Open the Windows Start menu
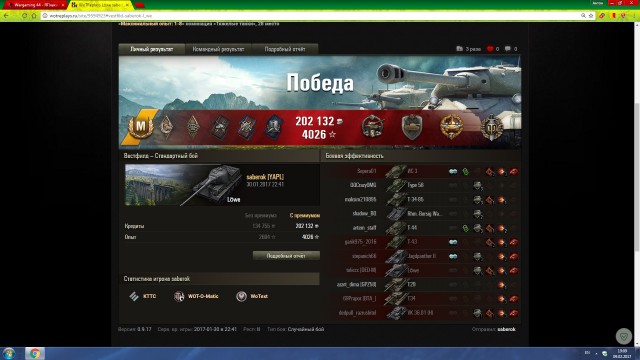 [x=9, y=353]
